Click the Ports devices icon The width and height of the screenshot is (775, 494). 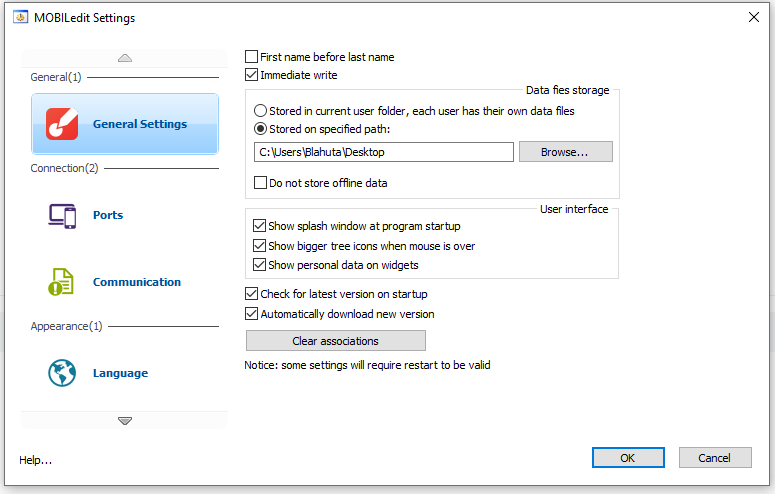(62, 216)
